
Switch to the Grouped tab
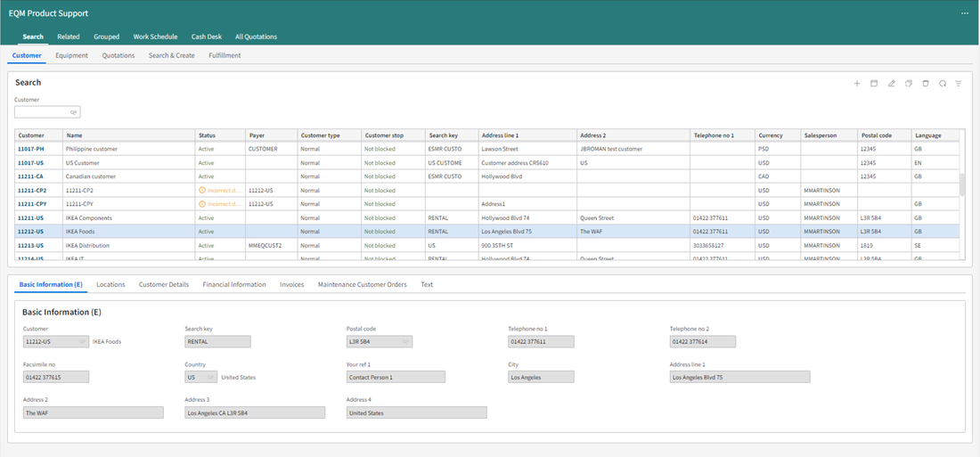coord(106,37)
